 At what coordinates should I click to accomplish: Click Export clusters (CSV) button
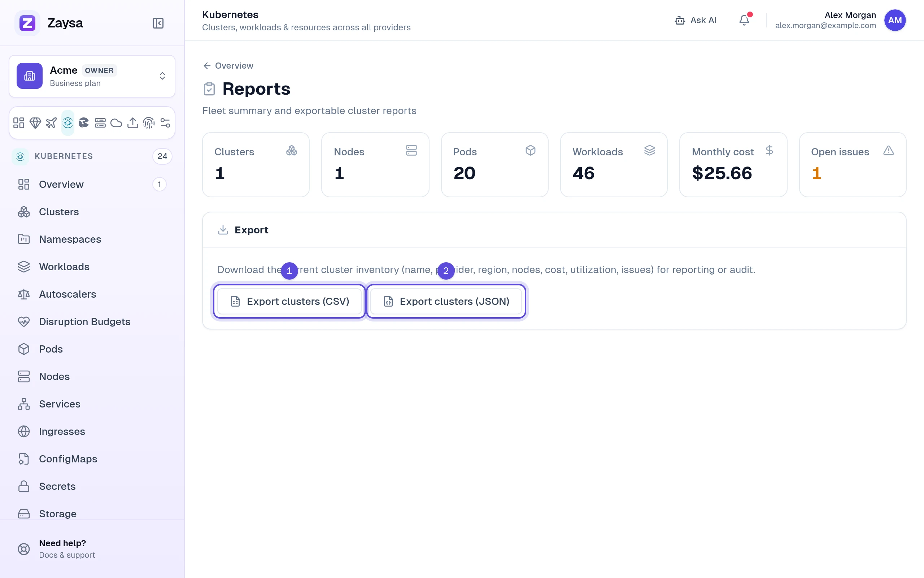(x=289, y=301)
